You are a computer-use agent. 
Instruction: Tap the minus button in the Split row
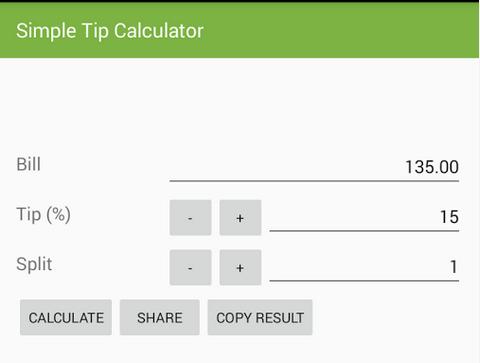tap(190, 267)
